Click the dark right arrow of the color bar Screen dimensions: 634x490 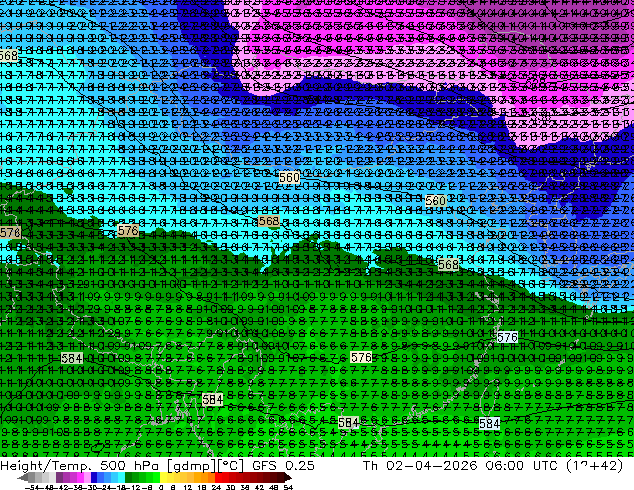[x=288, y=477]
